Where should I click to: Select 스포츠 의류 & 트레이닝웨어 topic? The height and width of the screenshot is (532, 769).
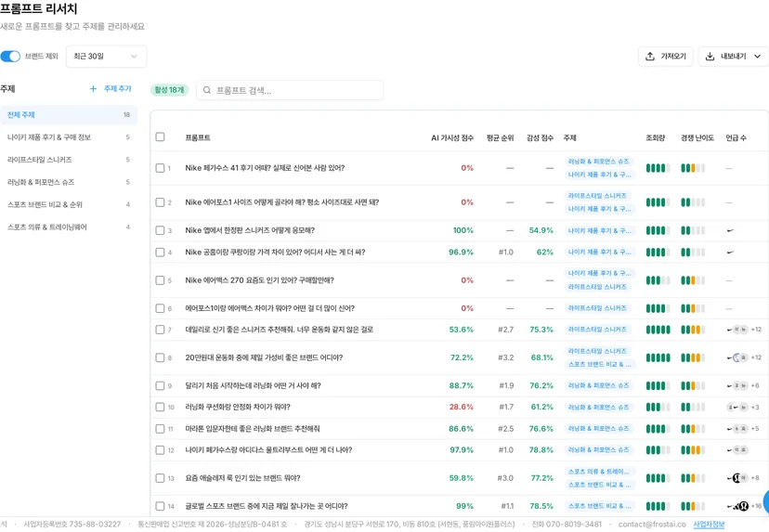[69, 227]
